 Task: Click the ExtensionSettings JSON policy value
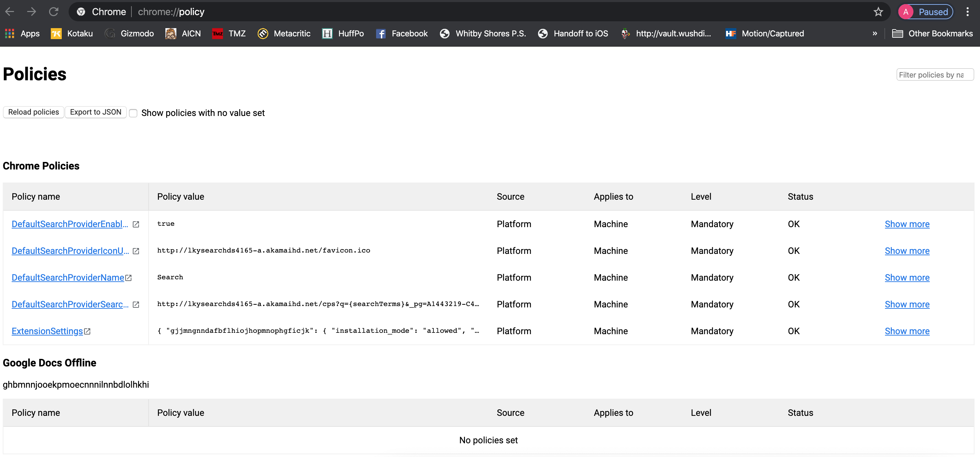click(x=318, y=330)
